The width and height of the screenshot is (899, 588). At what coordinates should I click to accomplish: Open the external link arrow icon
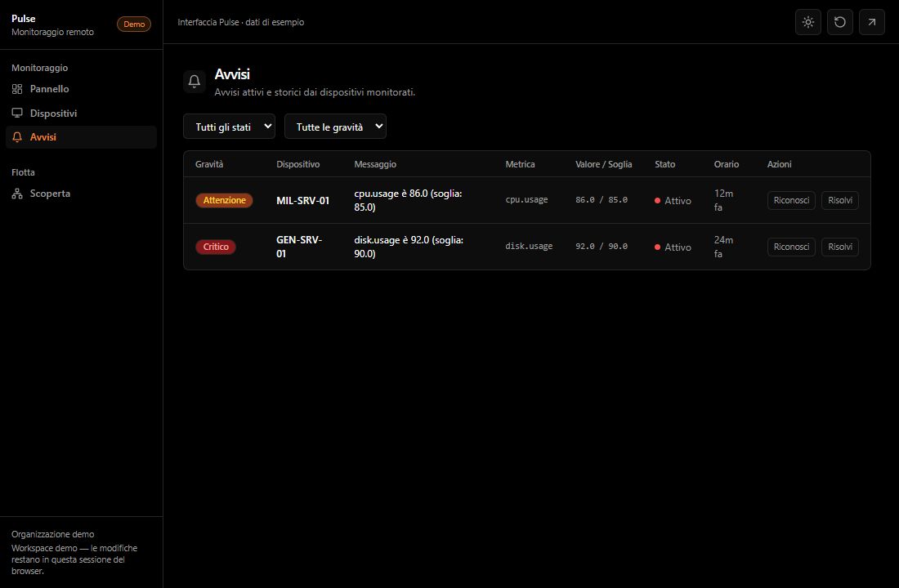click(871, 22)
